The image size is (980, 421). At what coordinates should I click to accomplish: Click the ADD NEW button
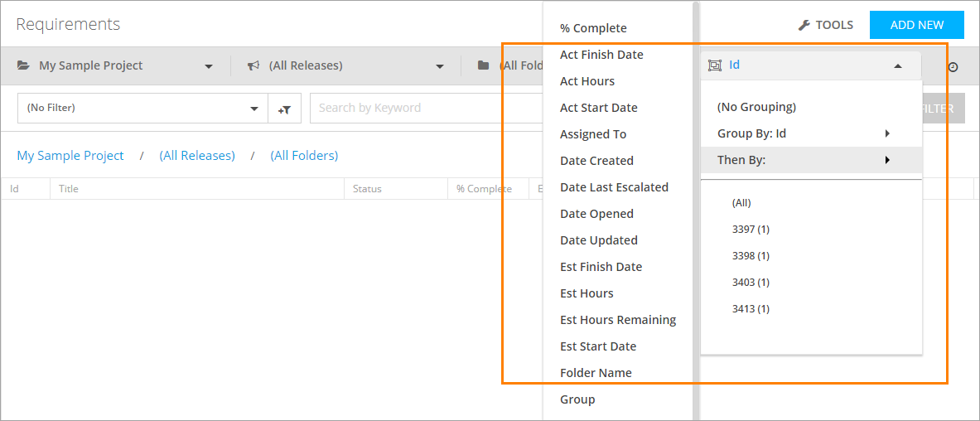click(916, 25)
